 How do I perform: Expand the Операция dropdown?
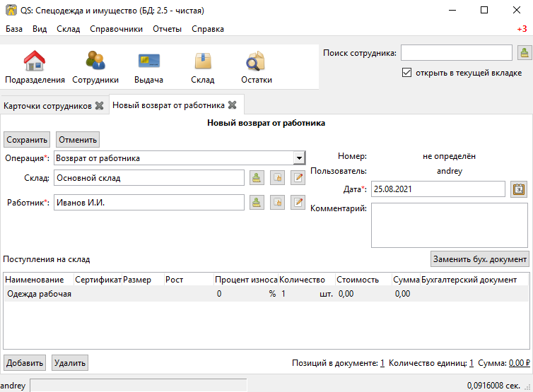coord(299,158)
